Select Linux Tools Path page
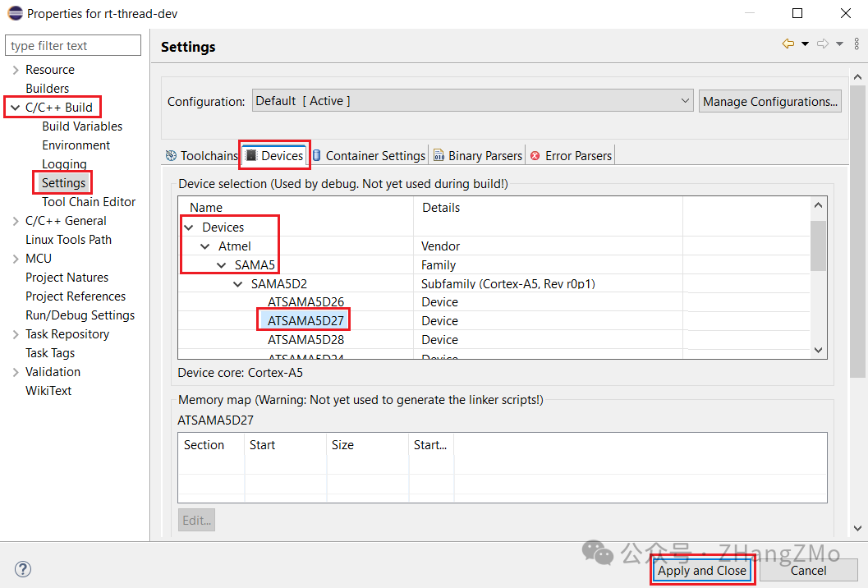The height and width of the screenshot is (588, 868). (x=69, y=240)
